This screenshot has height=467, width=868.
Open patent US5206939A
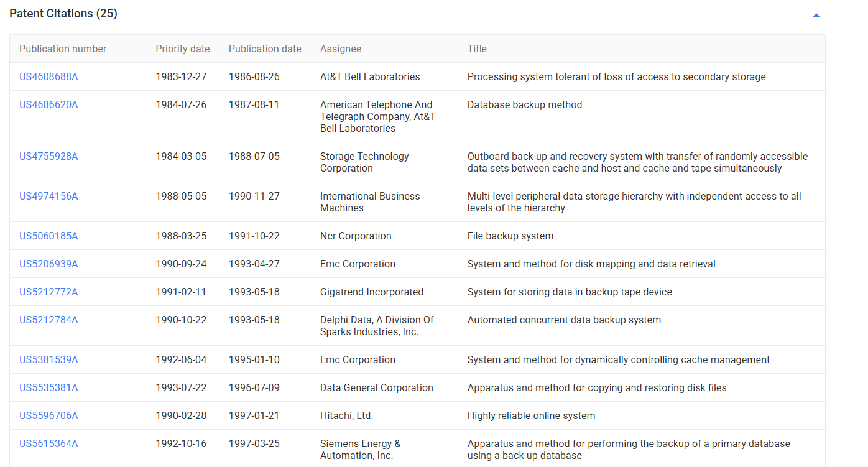tap(48, 264)
